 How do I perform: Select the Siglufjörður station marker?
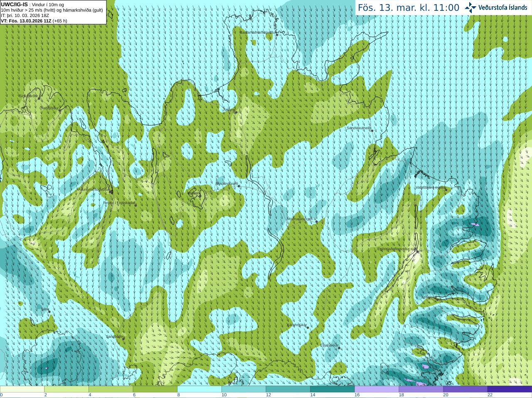point(39,99)
